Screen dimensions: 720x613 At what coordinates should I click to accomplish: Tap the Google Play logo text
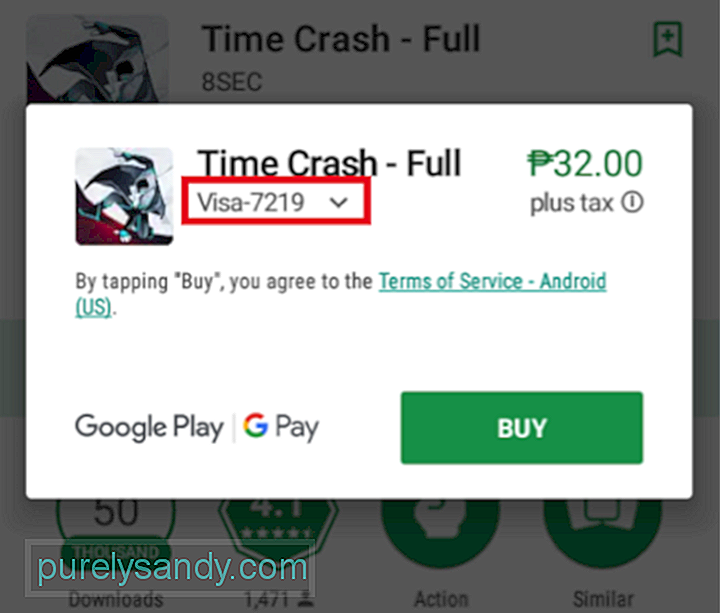pos(149,427)
